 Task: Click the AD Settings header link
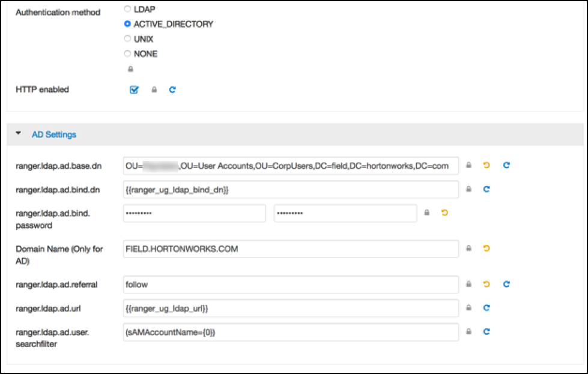[53, 134]
